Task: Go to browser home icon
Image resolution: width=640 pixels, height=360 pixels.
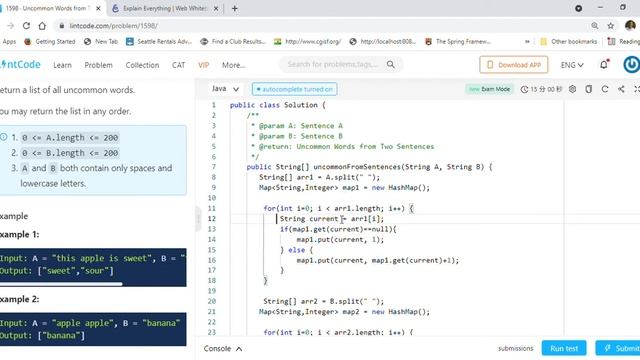Action: (42, 26)
